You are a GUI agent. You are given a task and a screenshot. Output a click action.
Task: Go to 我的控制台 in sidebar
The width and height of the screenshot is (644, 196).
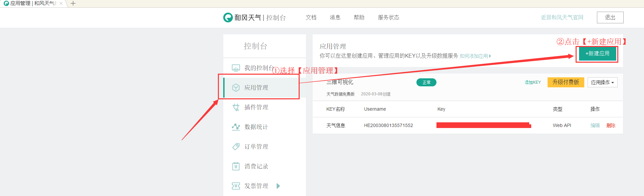point(259,68)
